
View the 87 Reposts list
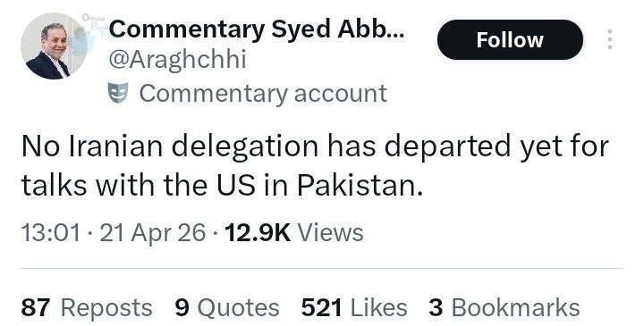(x=87, y=307)
